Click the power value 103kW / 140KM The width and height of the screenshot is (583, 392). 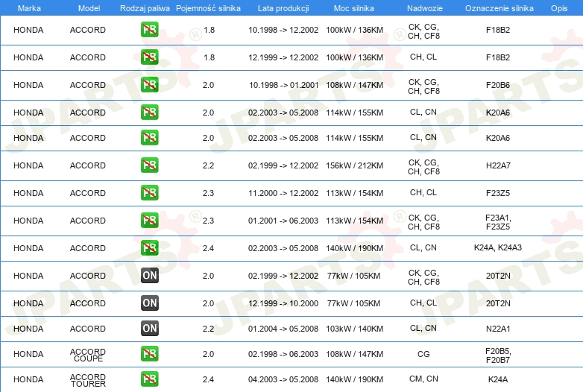pos(354,329)
